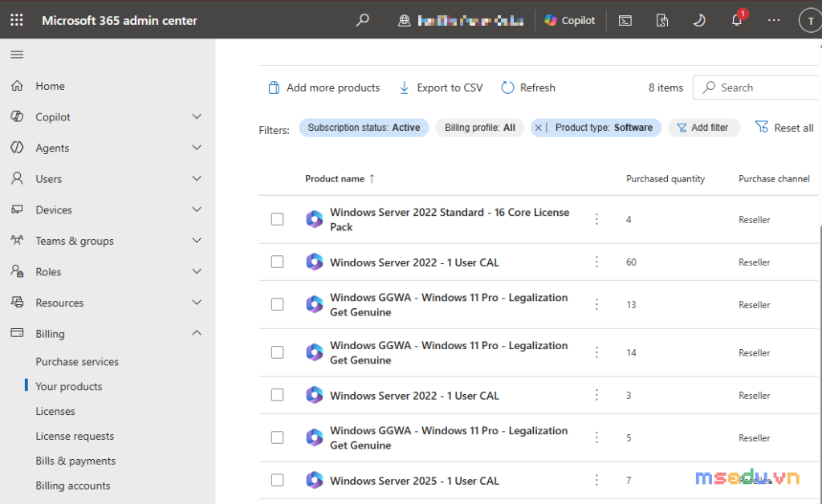The width and height of the screenshot is (822, 504).
Task: Open more actions for Windows GGWA, quantity 14
Action: pyautogui.click(x=596, y=352)
